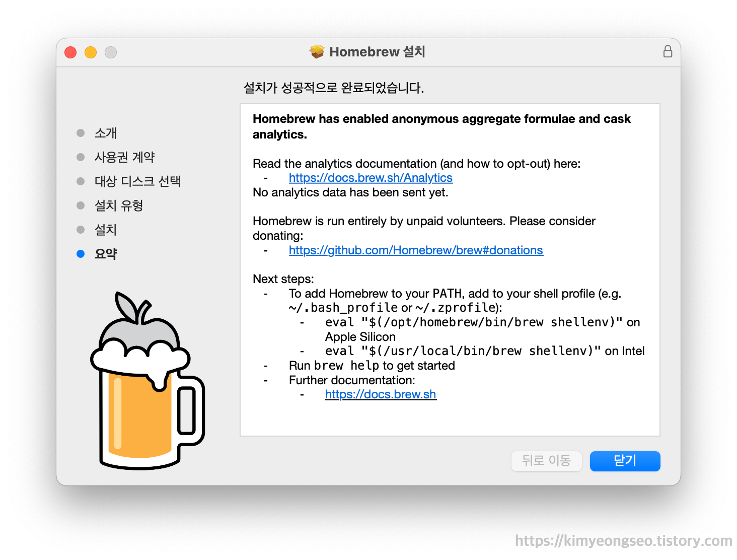This screenshot has height=560, width=737.
Task: Click the 'No analytics data has been sent yet.' line
Action: (350, 192)
